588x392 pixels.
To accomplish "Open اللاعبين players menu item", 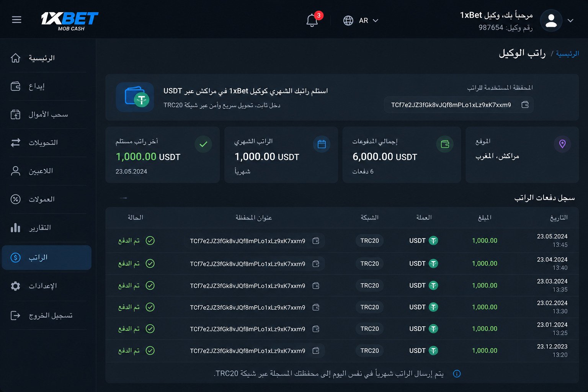I will pos(47,171).
